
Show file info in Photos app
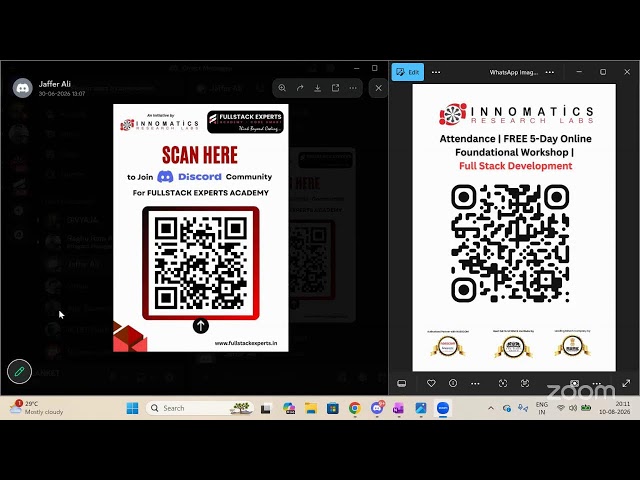click(x=453, y=383)
